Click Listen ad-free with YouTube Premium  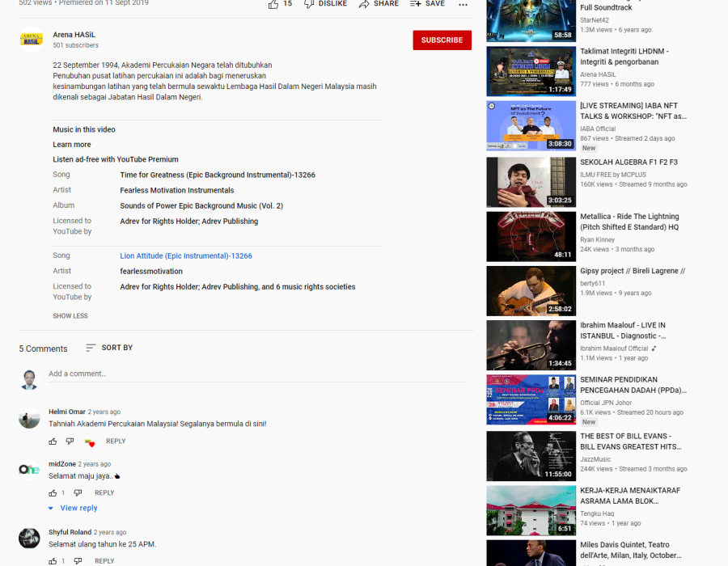[x=116, y=159]
